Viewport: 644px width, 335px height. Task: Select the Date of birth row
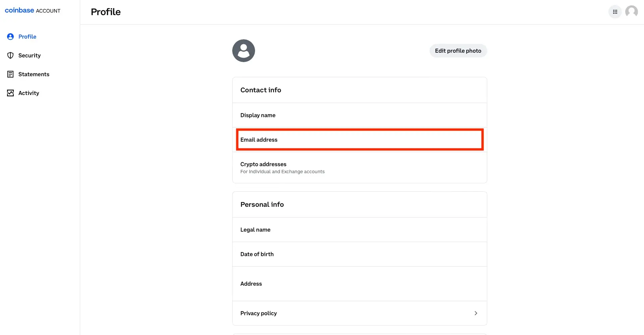[359, 254]
